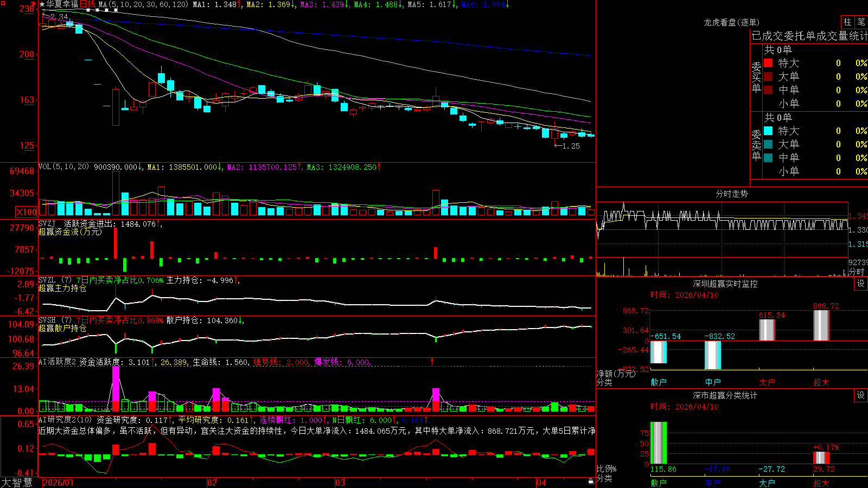Click the 分时走势 panel title
The height and width of the screenshot is (488, 868).
click(x=731, y=194)
